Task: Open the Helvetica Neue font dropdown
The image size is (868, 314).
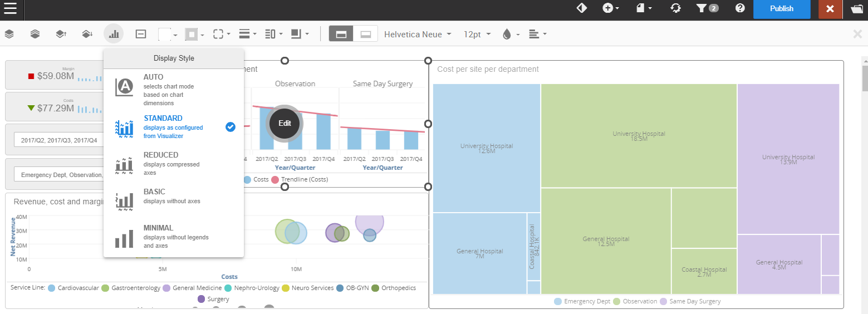Action: pyautogui.click(x=417, y=35)
